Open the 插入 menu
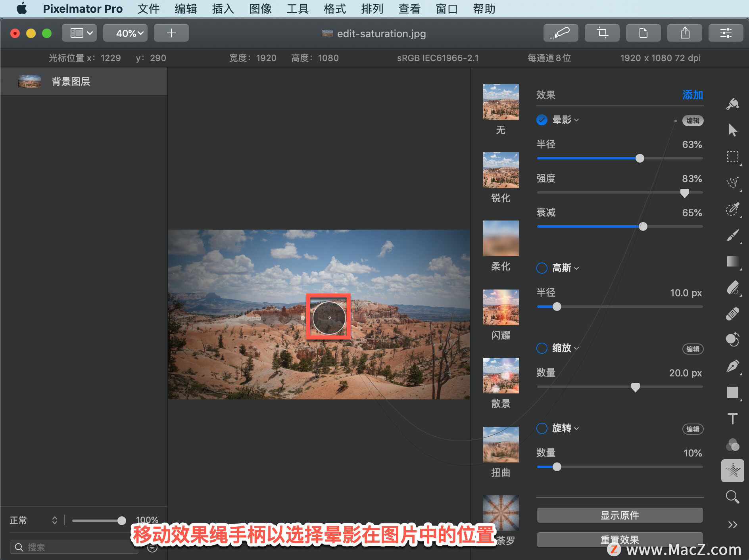749x560 pixels. coord(223,9)
